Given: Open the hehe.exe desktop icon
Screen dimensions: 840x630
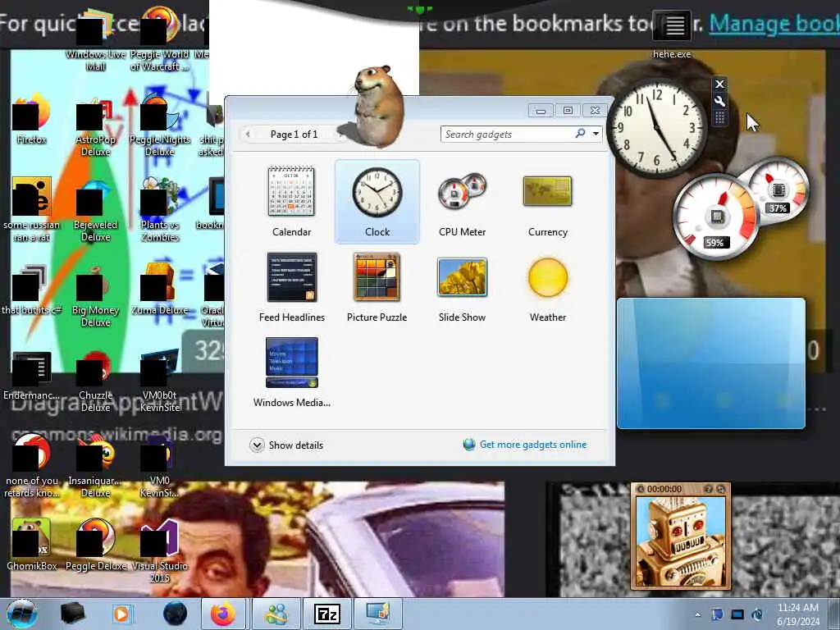Looking at the screenshot, I should point(672,34).
